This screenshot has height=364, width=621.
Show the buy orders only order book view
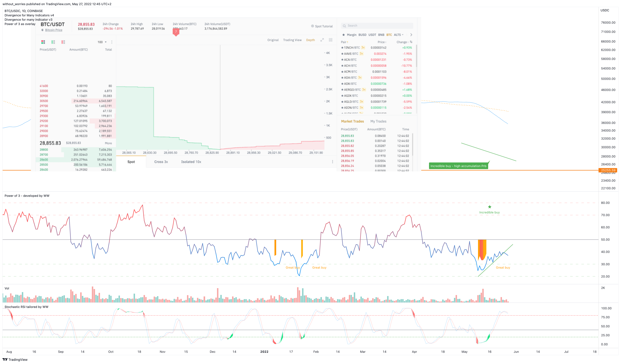point(53,42)
